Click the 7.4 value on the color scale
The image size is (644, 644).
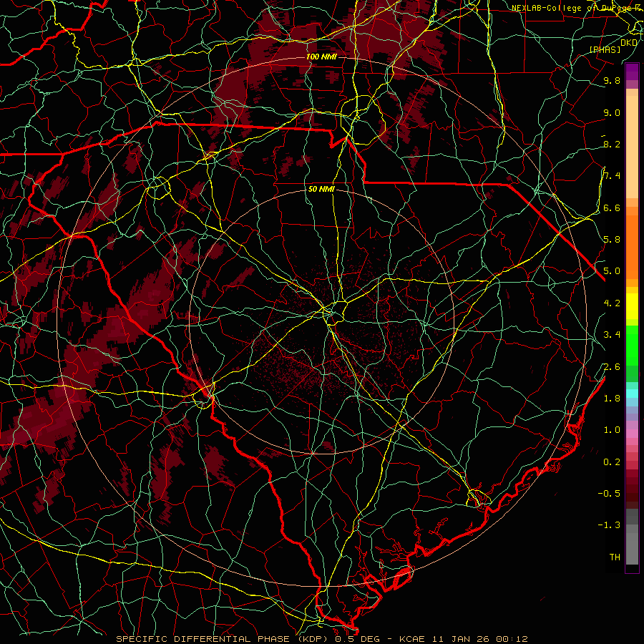click(x=612, y=176)
